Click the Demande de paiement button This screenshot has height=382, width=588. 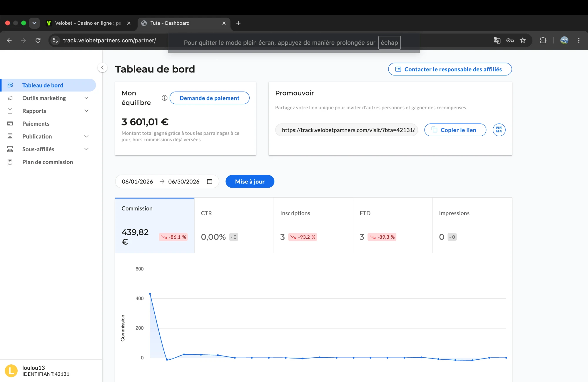click(x=210, y=98)
